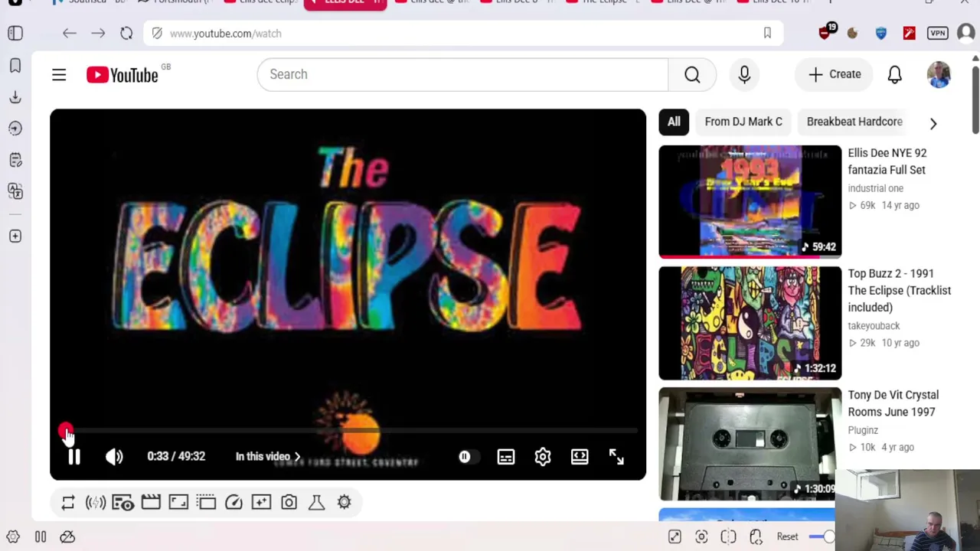
Task: Select the Breakbeat Hardcore chip
Action: pos(854,122)
